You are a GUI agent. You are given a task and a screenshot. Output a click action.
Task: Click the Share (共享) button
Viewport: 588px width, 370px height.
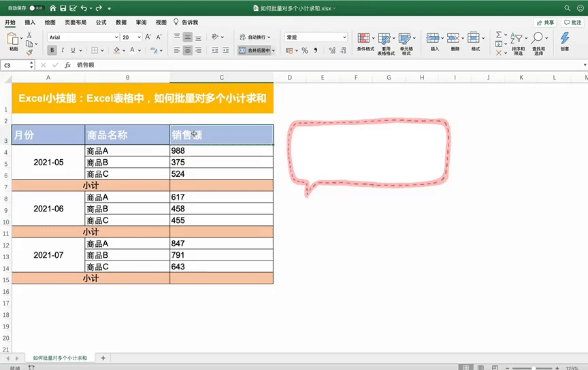point(545,22)
